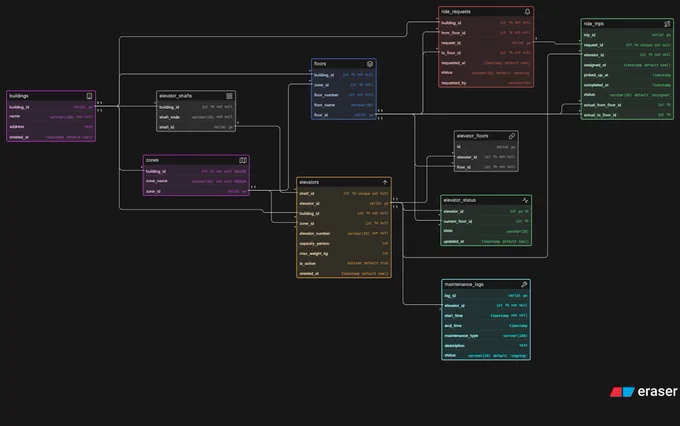Screen dimensions: 680x426
Task: Click 'building_id' field in zones table
Action: point(196,171)
